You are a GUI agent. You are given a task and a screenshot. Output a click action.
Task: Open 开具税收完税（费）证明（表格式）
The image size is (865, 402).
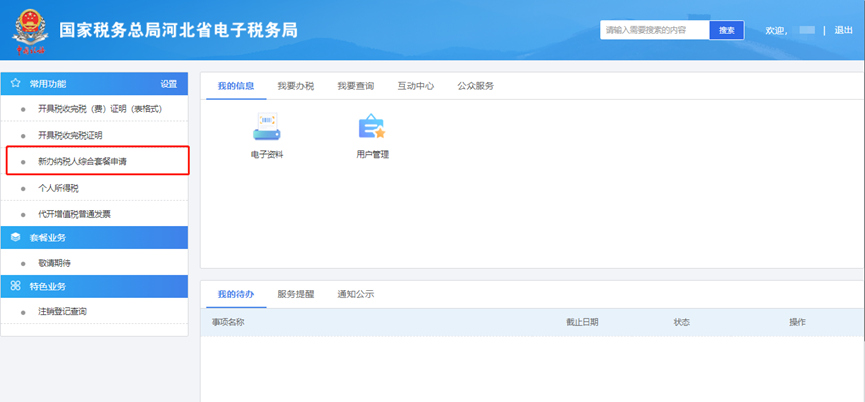click(x=100, y=109)
